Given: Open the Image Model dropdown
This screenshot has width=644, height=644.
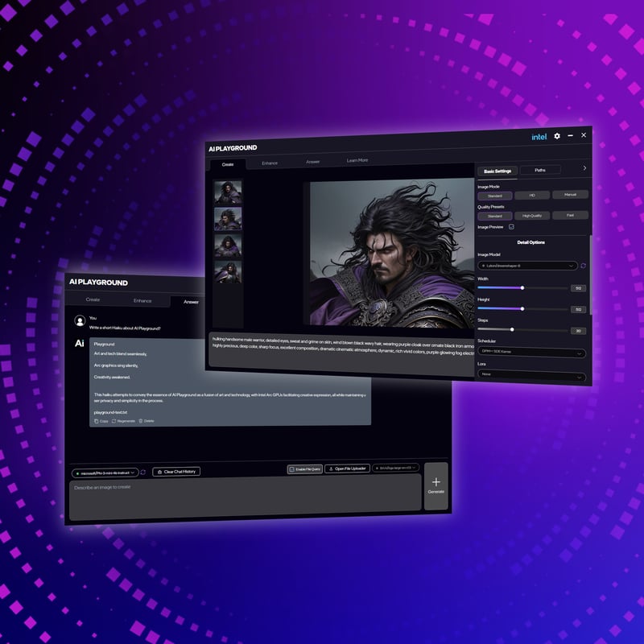Looking at the screenshot, I should tap(526, 265).
